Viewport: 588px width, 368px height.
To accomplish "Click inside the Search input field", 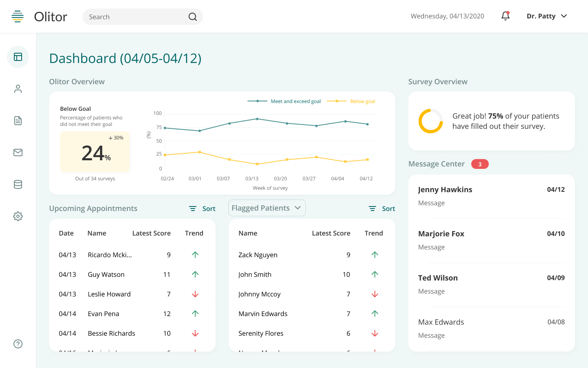I will point(135,17).
